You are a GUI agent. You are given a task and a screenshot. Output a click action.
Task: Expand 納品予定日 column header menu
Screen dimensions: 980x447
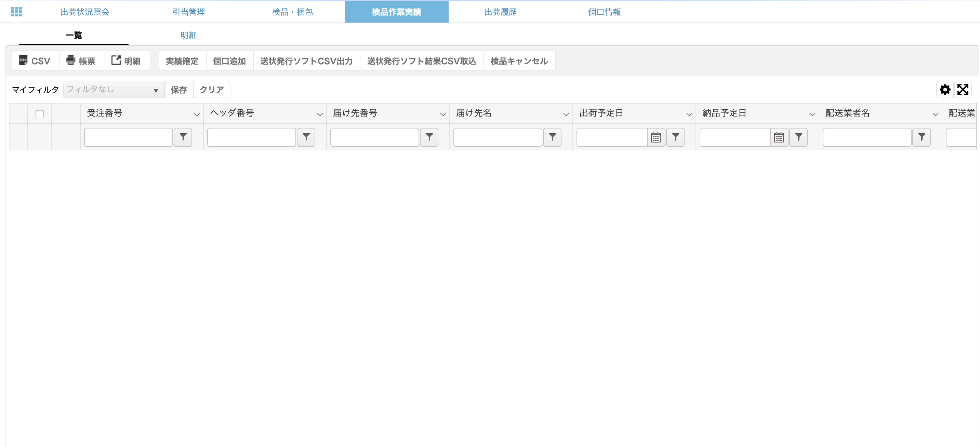pos(812,114)
